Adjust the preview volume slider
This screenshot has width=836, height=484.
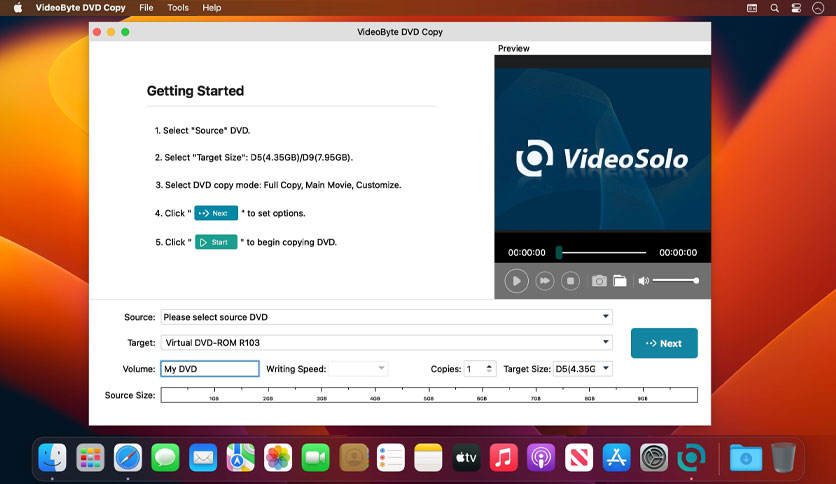tap(676, 280)
